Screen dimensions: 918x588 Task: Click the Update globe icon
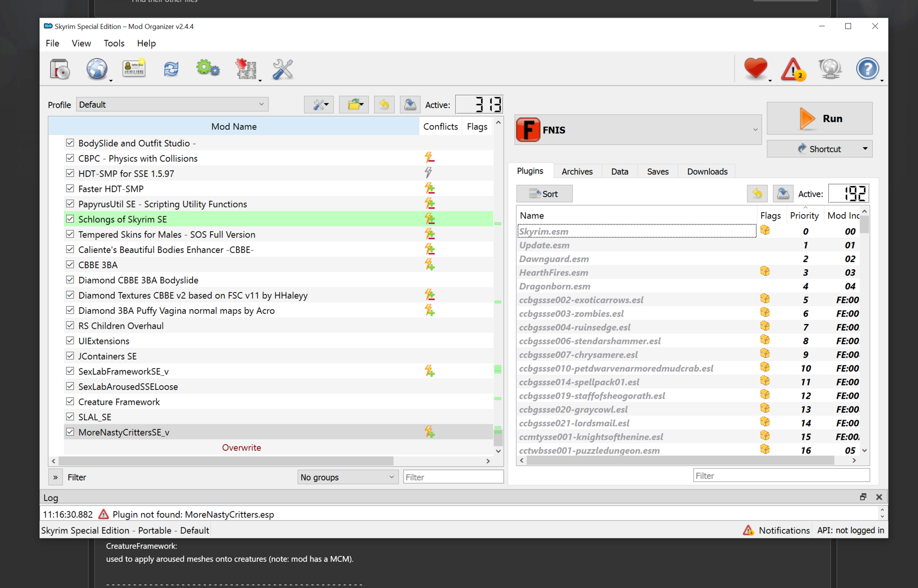click(830, 68)
